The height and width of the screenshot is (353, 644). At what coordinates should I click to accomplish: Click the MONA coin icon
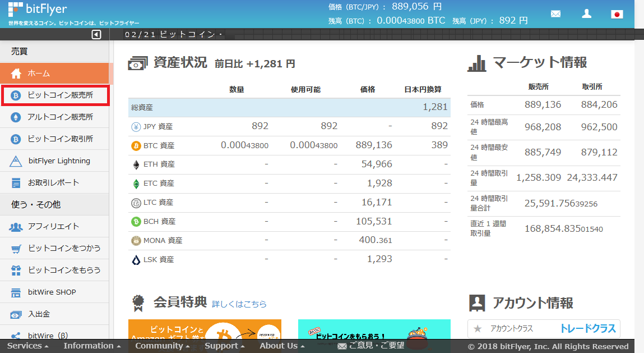tap(136, 241)
